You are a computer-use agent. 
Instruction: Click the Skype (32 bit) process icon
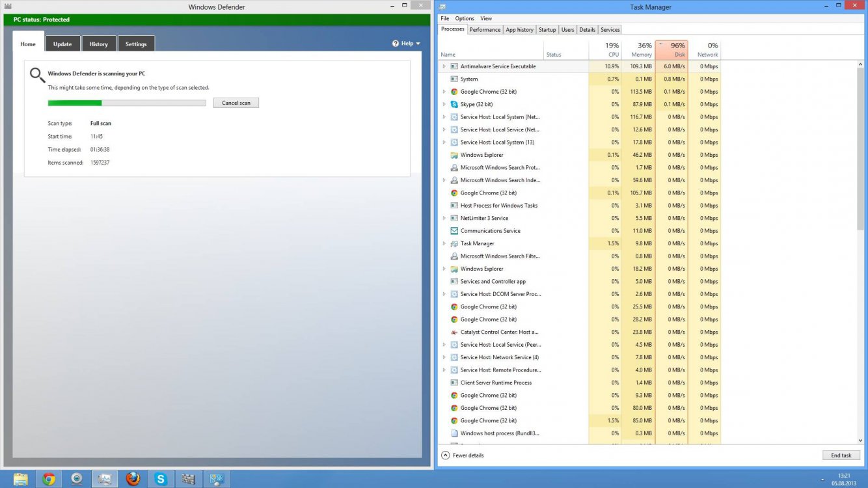pyautogui.click(x=454, y=104)
